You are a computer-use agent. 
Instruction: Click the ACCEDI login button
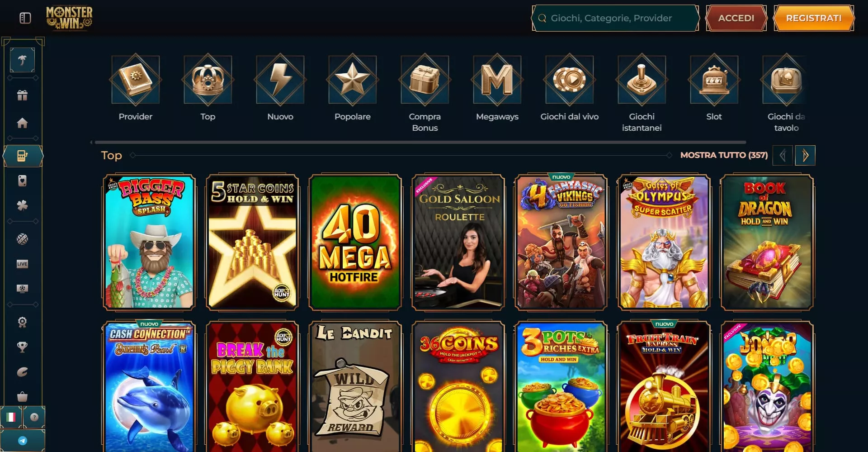pyautogui.click(x=736, y=18)
